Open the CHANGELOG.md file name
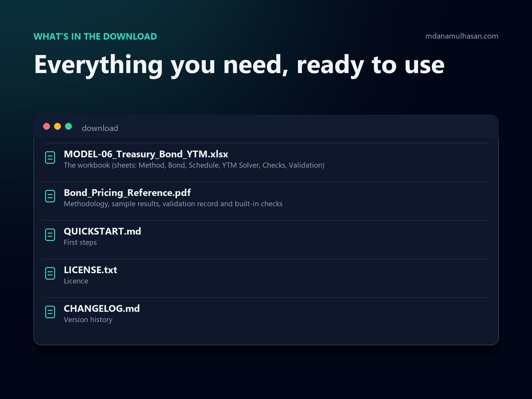This screenshot has width=532, height=399. [102, 309]
